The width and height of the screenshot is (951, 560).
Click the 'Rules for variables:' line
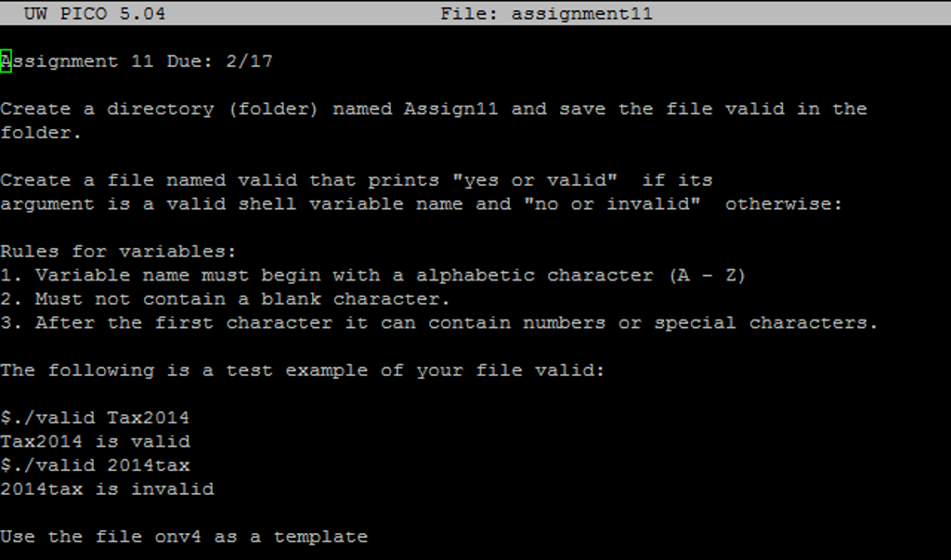(118, 251)
